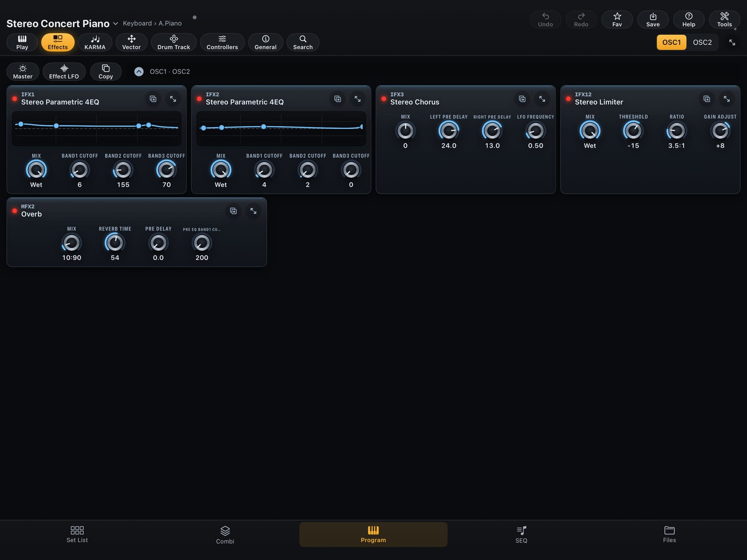Toggle MFX2 Overb effect power
This screenshot has height=560, width=747.
pyautogui.click(x=15, y=211)
